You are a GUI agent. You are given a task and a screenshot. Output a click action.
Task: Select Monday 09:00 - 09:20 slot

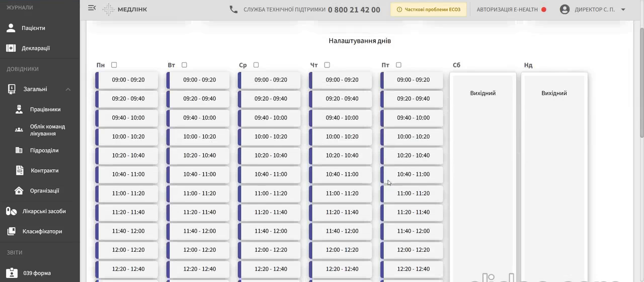tap(127, 80)
